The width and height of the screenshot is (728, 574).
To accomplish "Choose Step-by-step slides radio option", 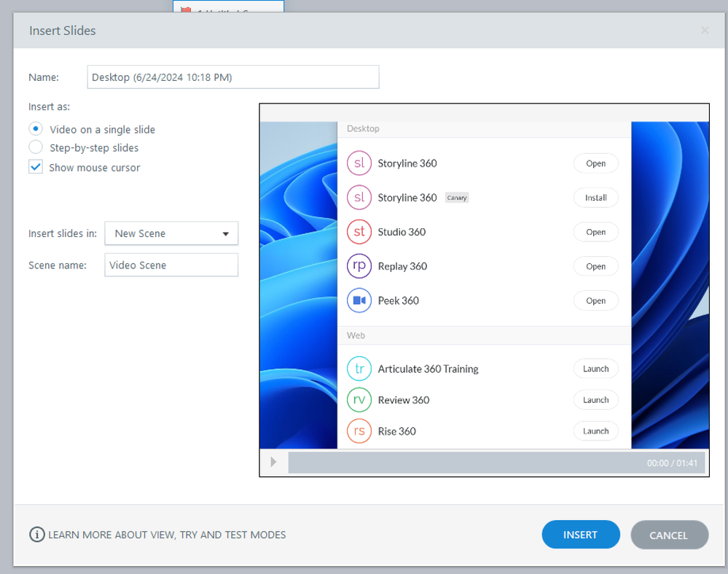I will tap(36, 147).
